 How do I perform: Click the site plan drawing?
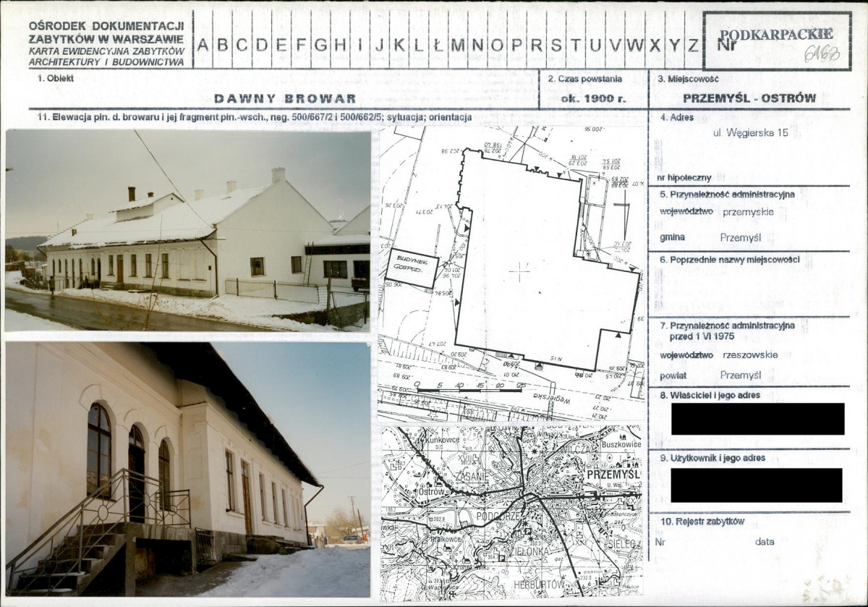(x=511, y=273)
